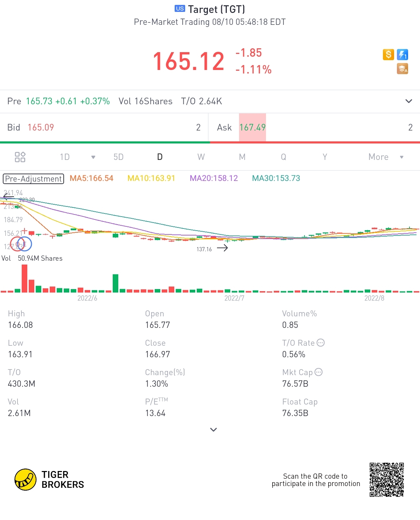The image size is (420, 520).
Task: Select the W weekly chart tab
Action: click(x=201, y=157)
